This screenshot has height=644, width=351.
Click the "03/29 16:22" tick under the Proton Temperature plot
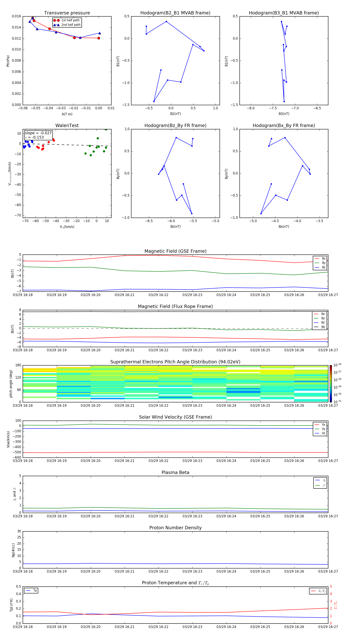click(158, 627)
